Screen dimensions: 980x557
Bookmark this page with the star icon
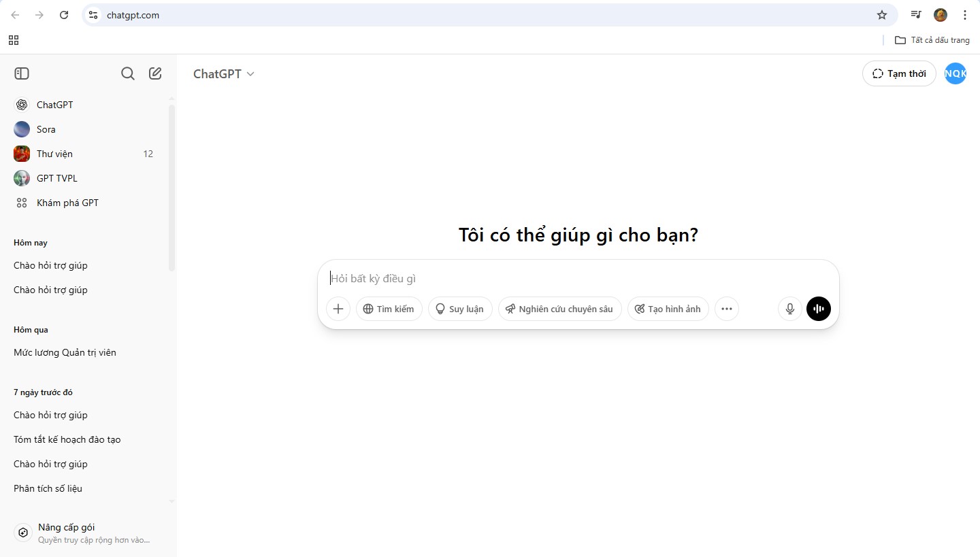point(882,15)
